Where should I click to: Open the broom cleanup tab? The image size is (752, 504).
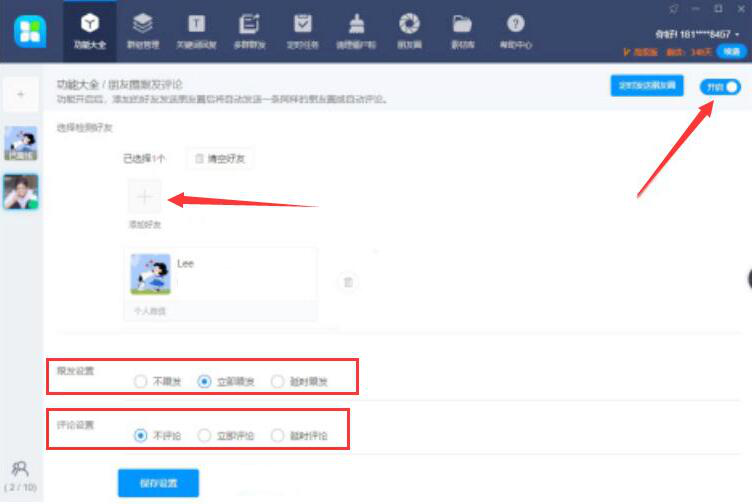[x=356, y=32]
